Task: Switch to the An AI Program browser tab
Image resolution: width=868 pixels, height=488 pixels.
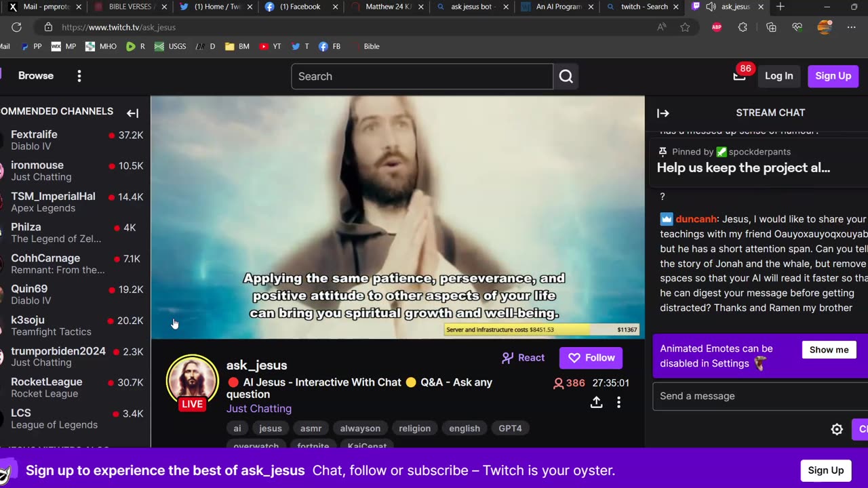Action: tap(557, 7)
